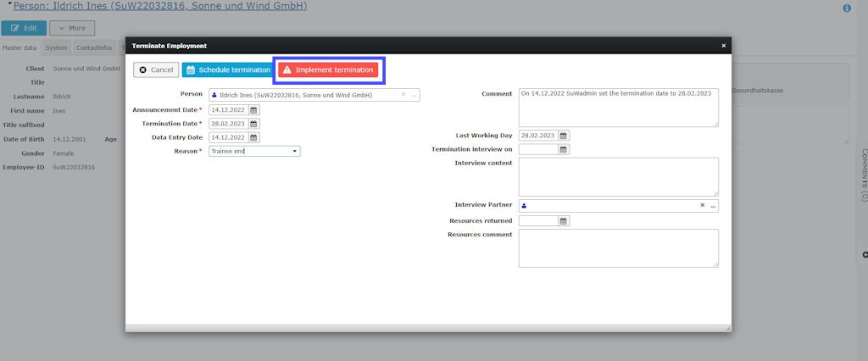Click the Termination interview on field

tap(538, 149)
